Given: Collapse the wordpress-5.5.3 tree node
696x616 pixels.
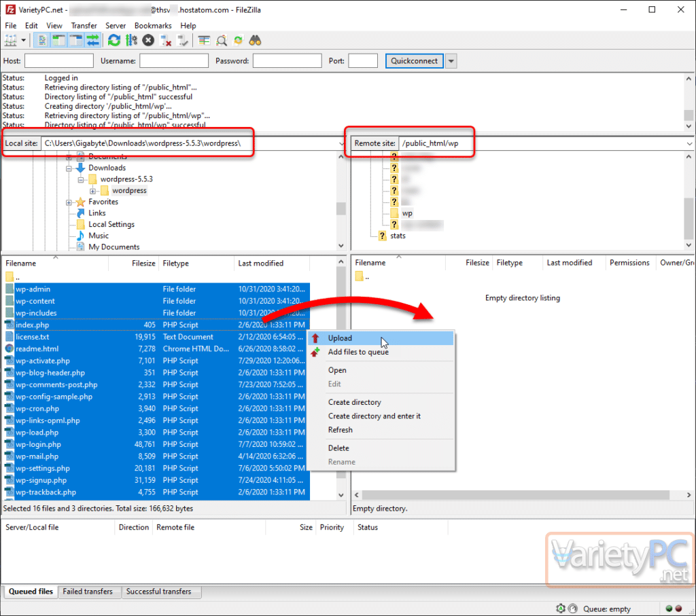Looking at the screenshot, I should tap(81, 179).
